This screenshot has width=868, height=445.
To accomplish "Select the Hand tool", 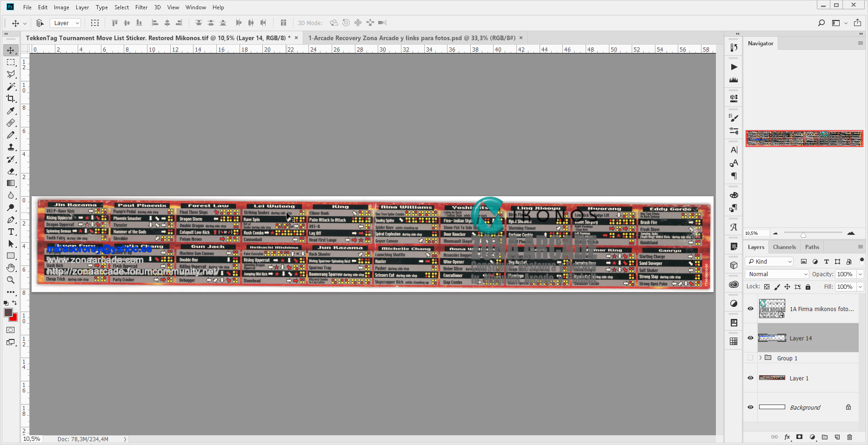I will click(11, 268).
